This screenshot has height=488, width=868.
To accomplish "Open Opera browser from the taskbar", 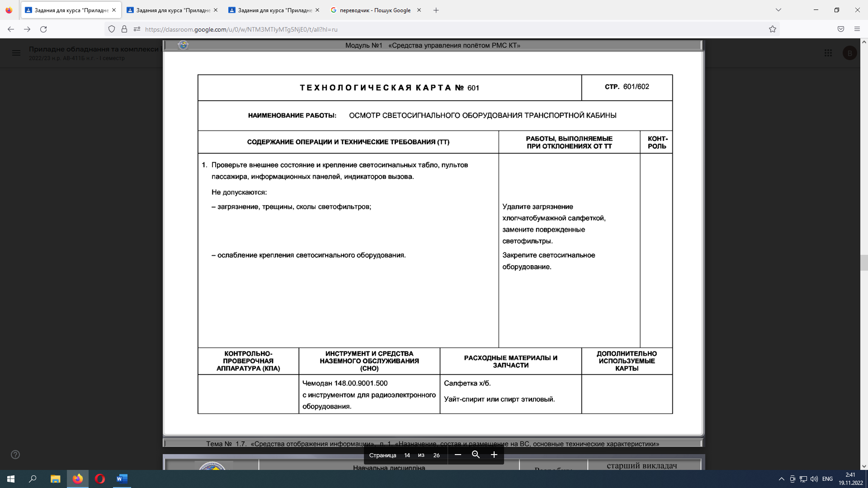I will (x=100, y=479).
